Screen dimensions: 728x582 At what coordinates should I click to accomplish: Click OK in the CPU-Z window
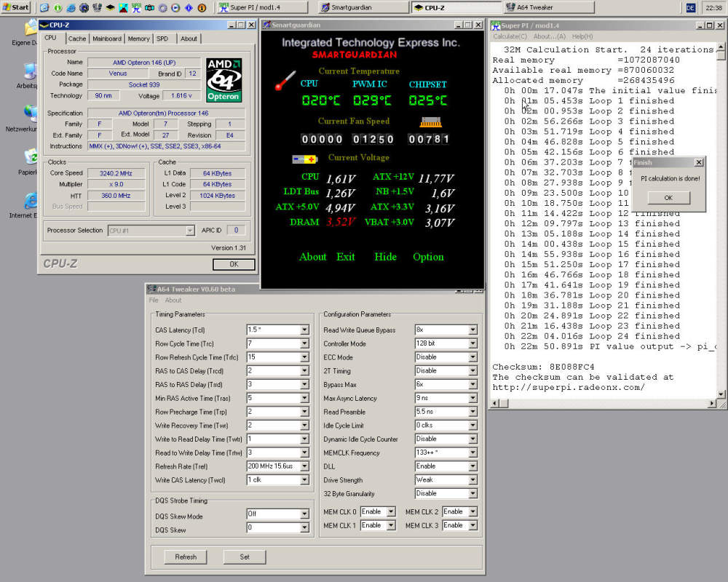pos(234,264)
